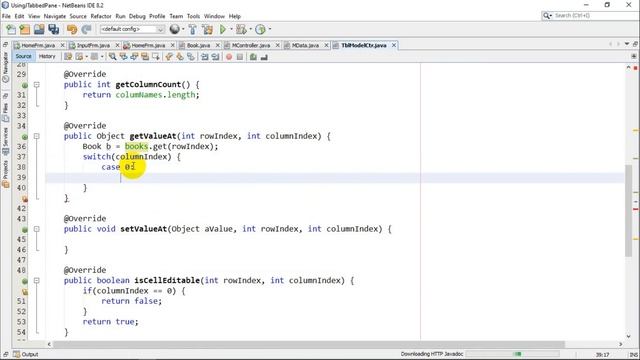This screenshot has height=360, width=640.
Task: Switch editor to History view
Action: pos(47,56)
